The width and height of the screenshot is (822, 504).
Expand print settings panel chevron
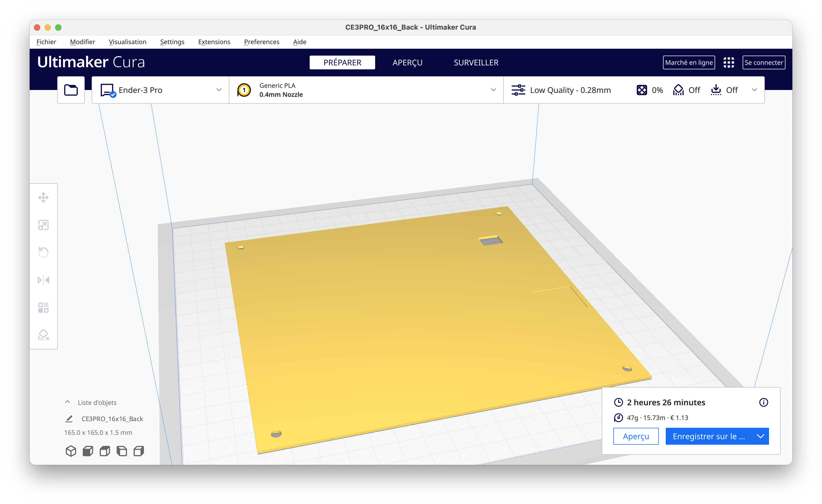(x=754, y=90)
